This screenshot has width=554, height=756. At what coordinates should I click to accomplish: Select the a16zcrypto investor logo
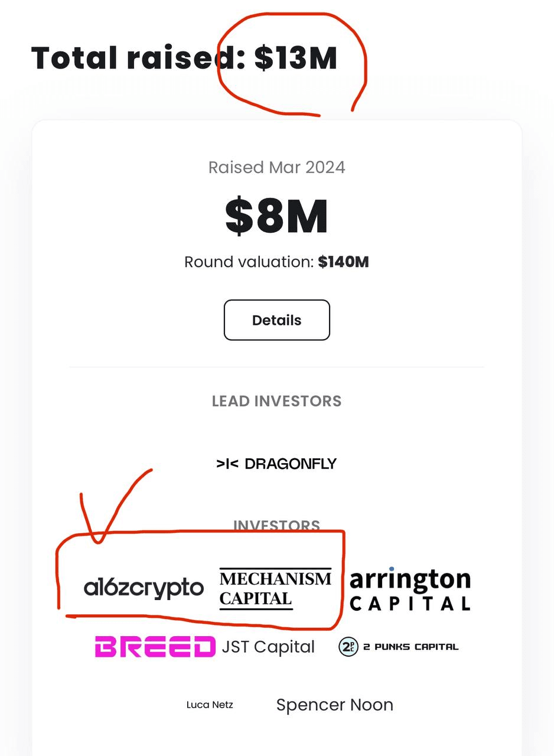point(144,588)
